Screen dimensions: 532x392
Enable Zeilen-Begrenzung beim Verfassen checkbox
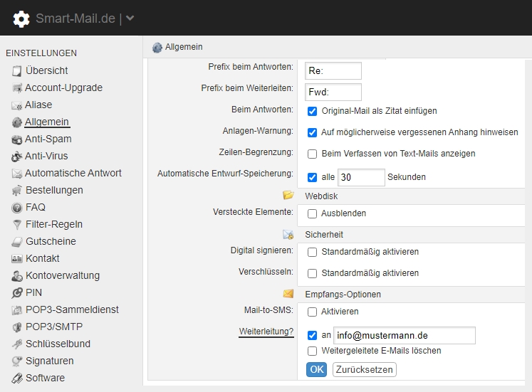point(312,154)
